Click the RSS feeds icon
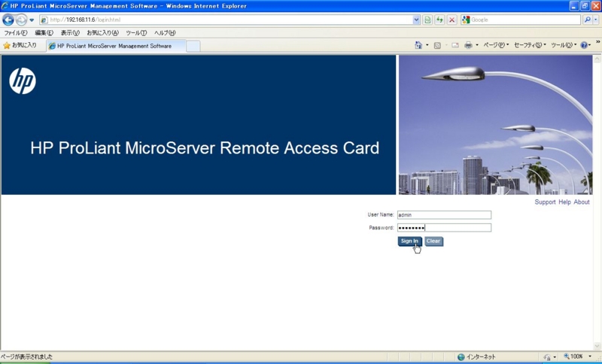602x364 pixels. tap(437, 45)
